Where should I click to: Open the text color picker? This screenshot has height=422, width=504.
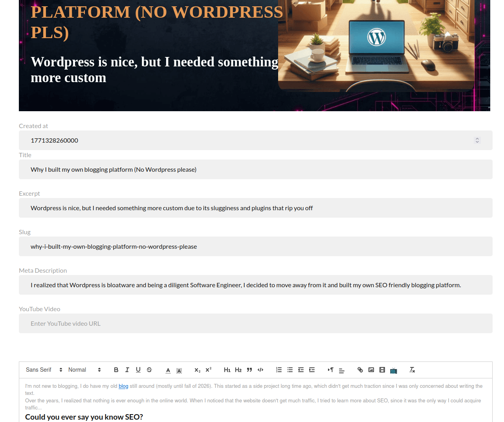click(x=168, y=370)
